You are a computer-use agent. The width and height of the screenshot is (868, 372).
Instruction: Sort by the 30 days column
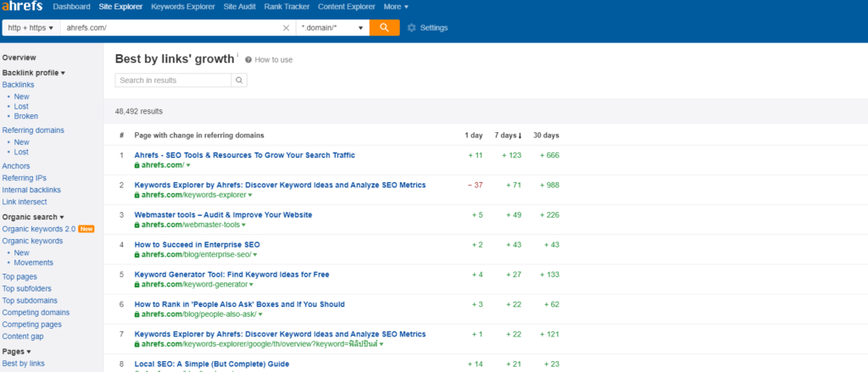click(x=546, y=135)
